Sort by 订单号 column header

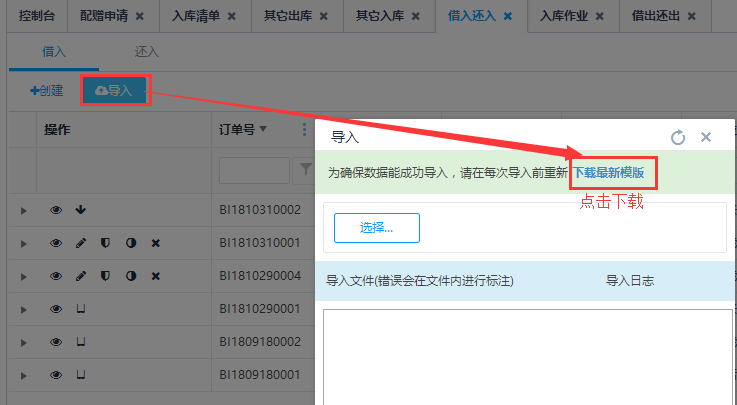(x=238, y=129)
